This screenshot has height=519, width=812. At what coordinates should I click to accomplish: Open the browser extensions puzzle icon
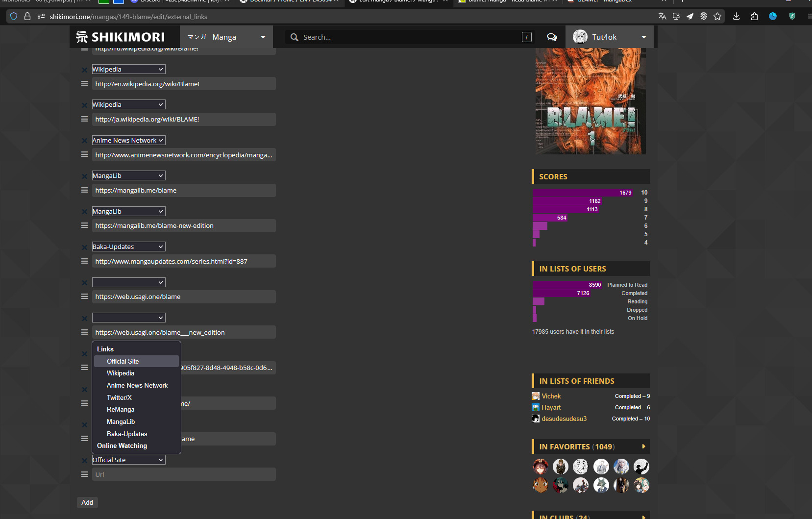click(x=754, y=16)
